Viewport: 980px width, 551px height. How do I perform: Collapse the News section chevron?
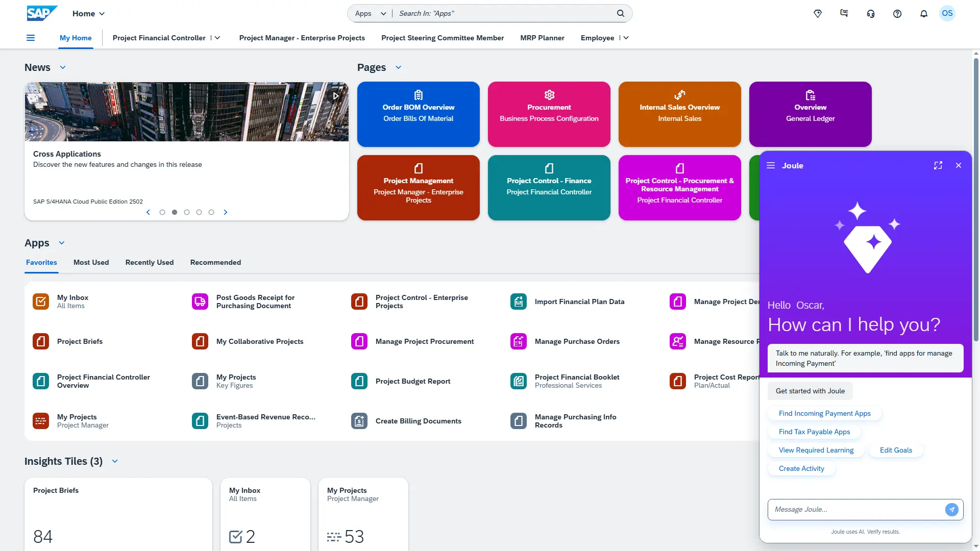[x=63, y=67]
